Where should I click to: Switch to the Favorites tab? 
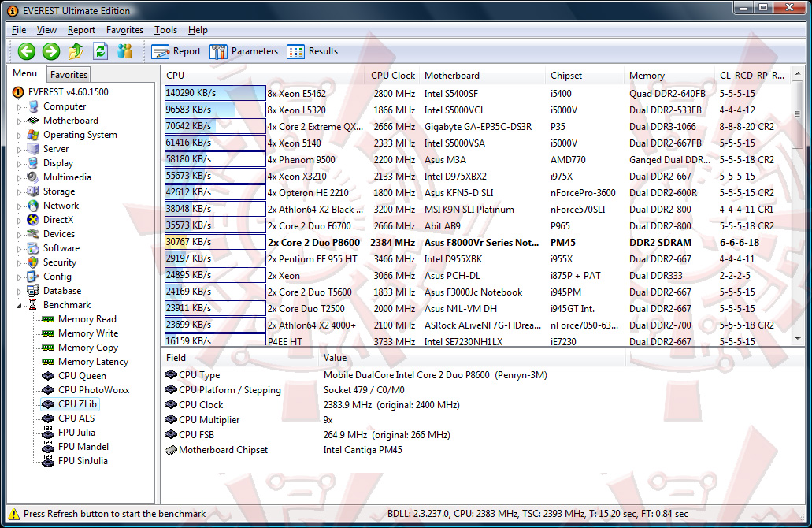click(69, 75)
